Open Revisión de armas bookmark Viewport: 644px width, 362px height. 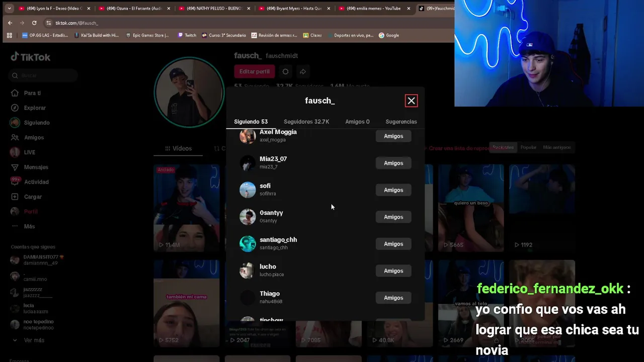pyautogui.click(x=274, y=35)
